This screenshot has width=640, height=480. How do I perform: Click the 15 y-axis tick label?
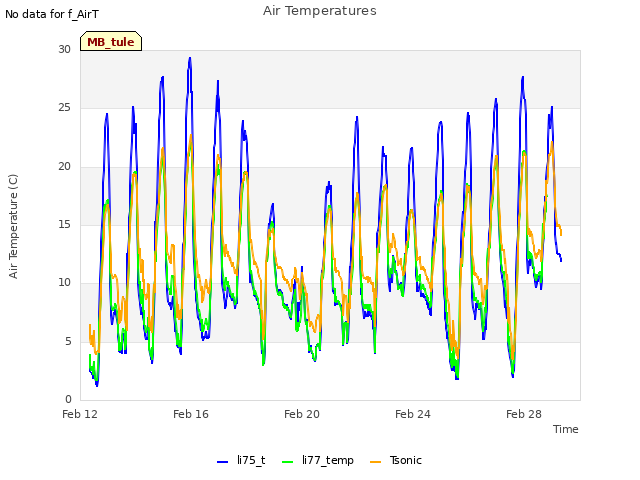click(x=64, y=224)
